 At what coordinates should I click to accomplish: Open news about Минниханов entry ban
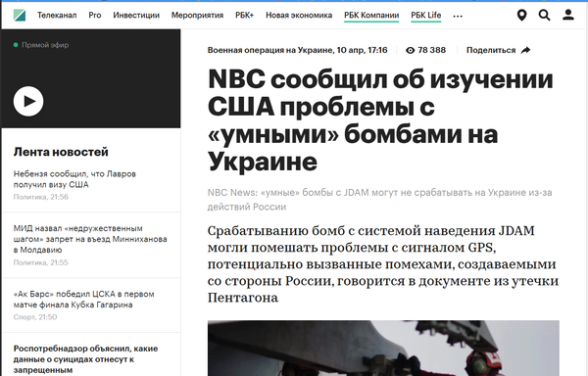click(90, 239)
